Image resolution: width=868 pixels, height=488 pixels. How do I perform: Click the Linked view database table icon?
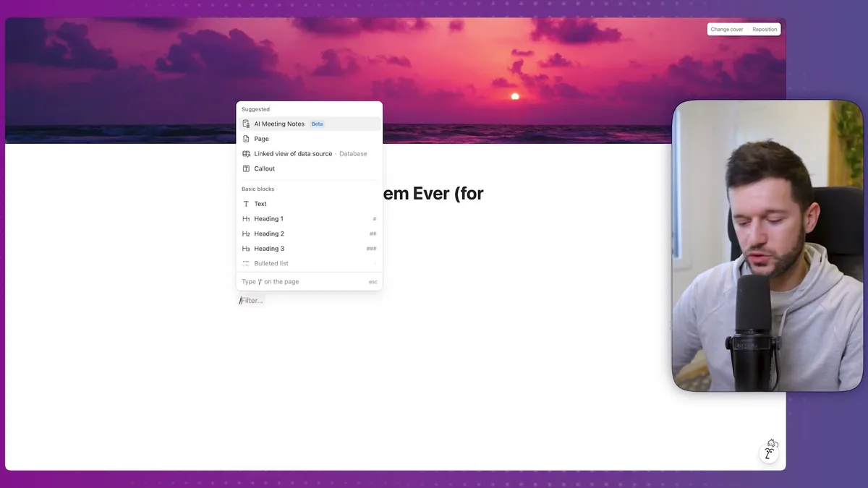point(246,154)
